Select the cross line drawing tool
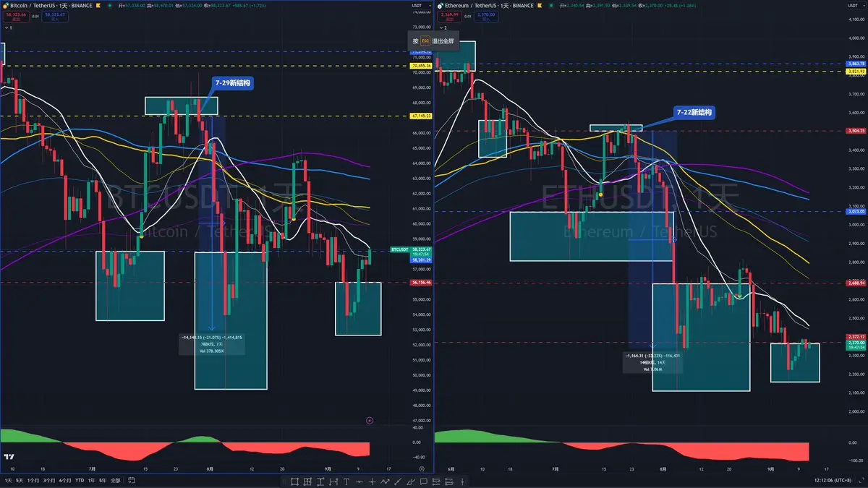This screenshot has height=488, width=868. coord(372,481)
